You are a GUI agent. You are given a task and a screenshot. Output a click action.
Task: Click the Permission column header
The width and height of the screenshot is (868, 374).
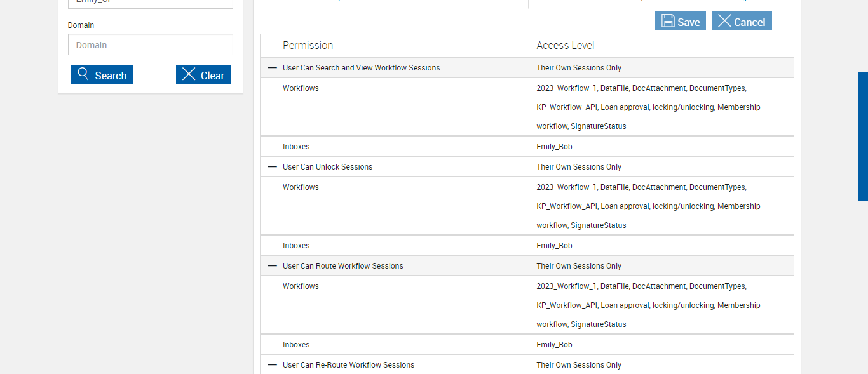(x=308, y=45)
